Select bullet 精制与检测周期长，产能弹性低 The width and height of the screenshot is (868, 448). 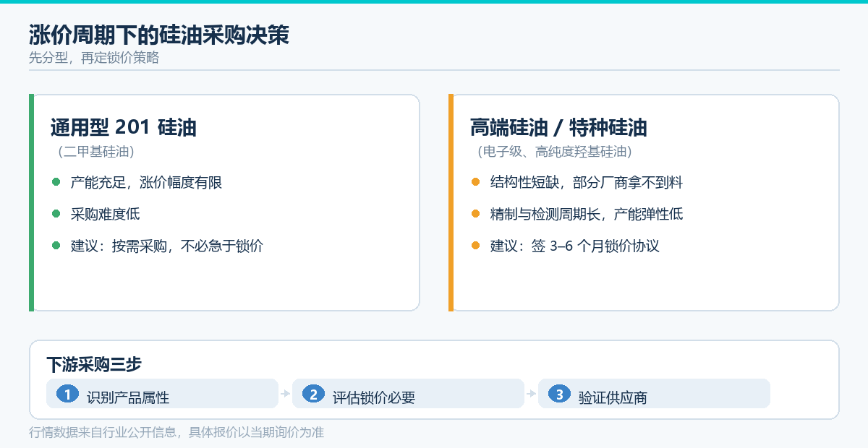coord(587,214)
